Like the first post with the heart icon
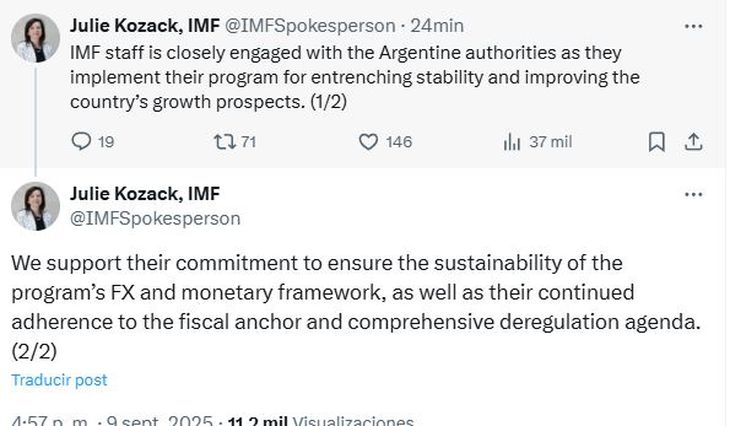730x426 pixels. pos(368,142)
